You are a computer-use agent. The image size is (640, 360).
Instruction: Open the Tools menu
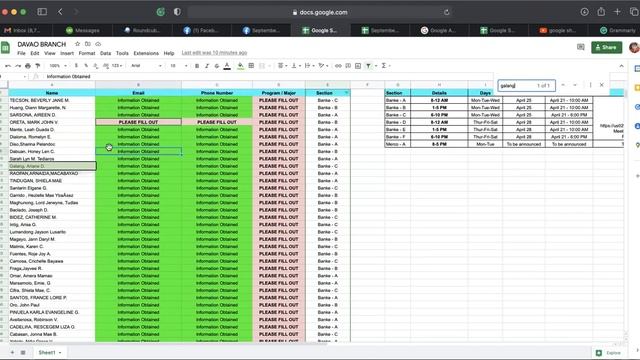click(122, 53)
